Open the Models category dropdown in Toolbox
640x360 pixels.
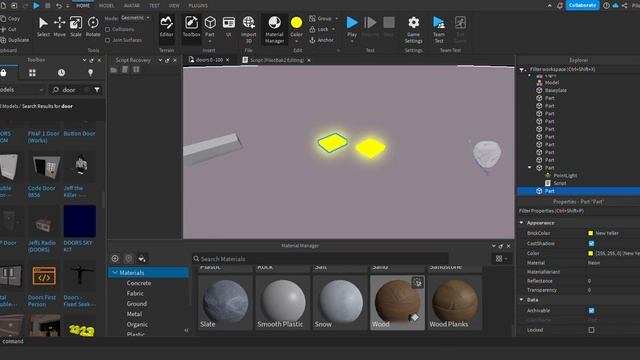tap(21, 90)
